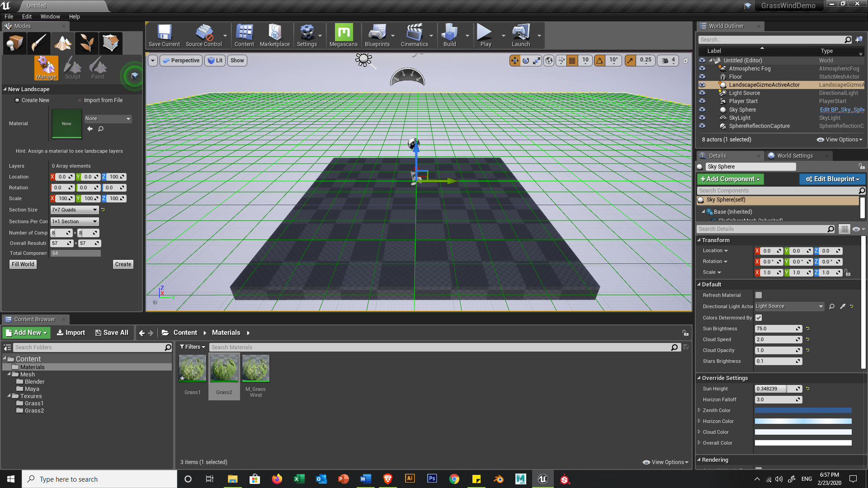The width and height of the screenshot is (868, 488).
Task: Select the Import from File radio button
Action: (x=80, y=100)
